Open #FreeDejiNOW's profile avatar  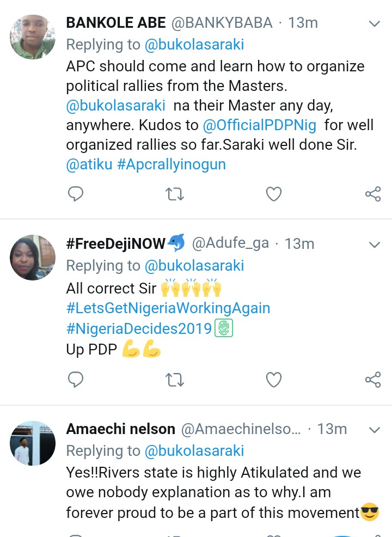click(33, 258)
